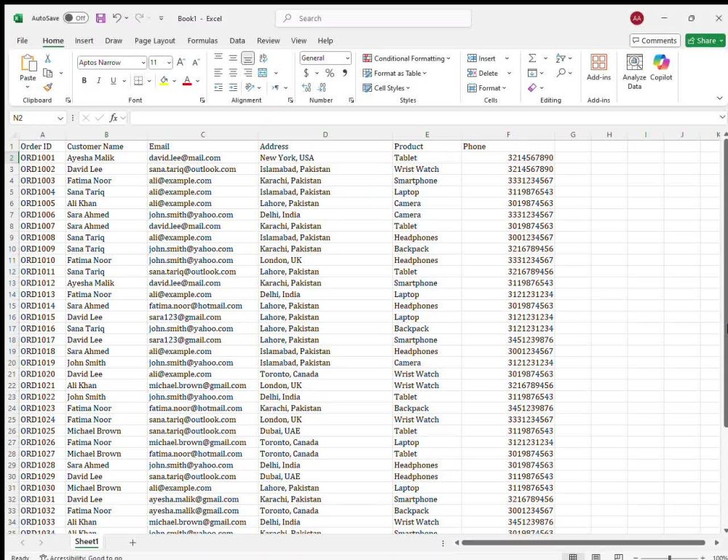Open the File tab
728x560 pixels.
click(x=23, y=40)
